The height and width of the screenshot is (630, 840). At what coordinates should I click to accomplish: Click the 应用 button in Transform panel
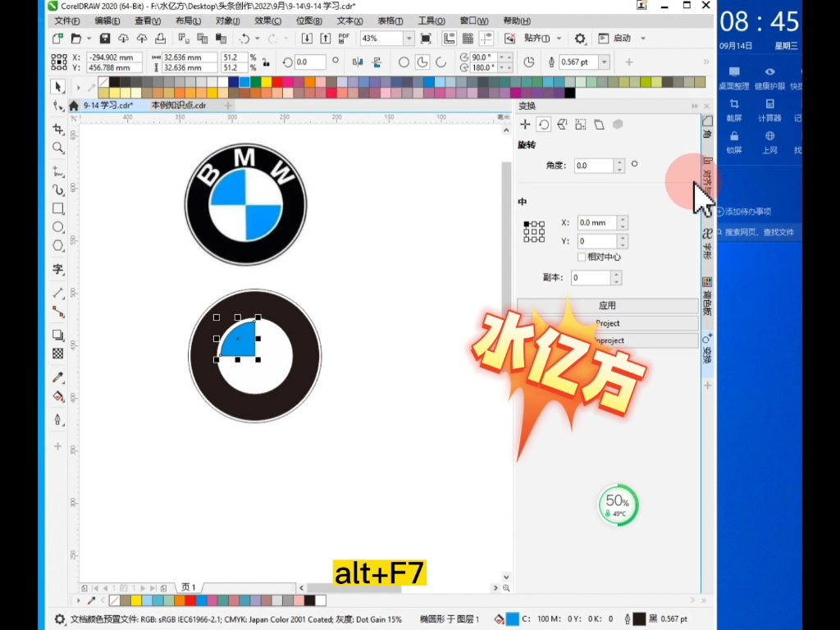coord(607,305)
